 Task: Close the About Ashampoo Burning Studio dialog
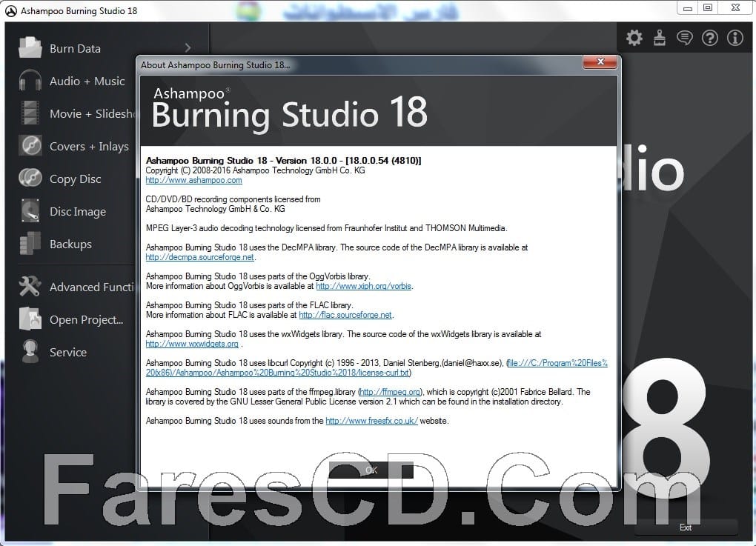(600, 61)
